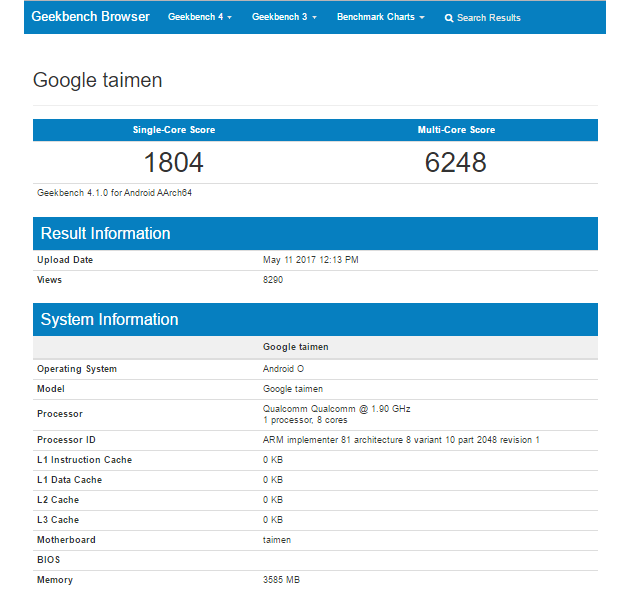
Task: Click the Geekbench 4.1.0 for Android AArch64 text
Action: coord(115,193)
